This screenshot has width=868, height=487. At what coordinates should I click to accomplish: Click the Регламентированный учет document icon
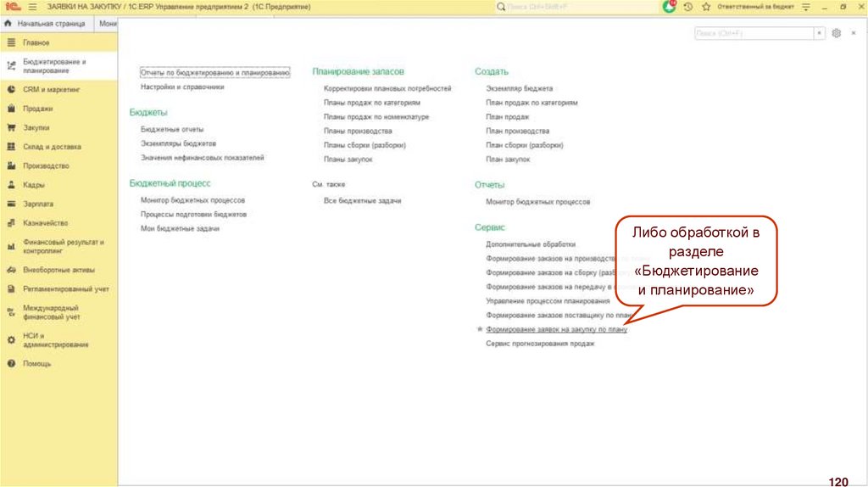pyautogui.click(x=11, y=289)
